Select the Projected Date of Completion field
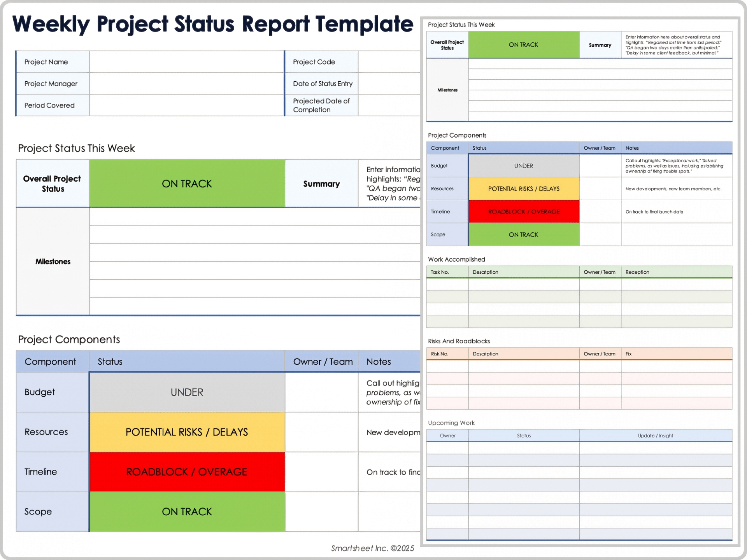This screenshot has height=560, width=747. (389, 105)
